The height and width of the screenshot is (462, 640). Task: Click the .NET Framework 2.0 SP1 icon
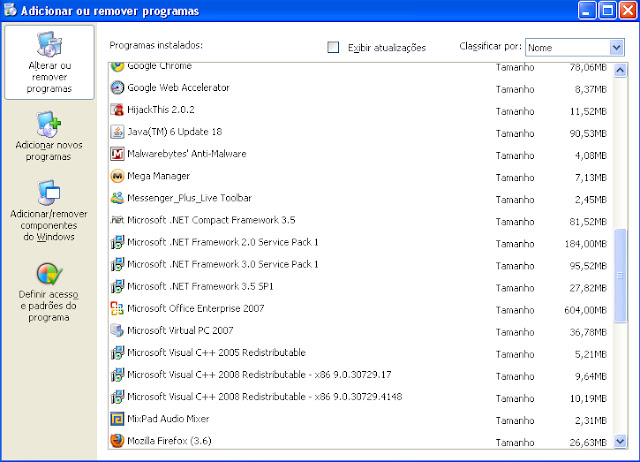coord(117,242)
